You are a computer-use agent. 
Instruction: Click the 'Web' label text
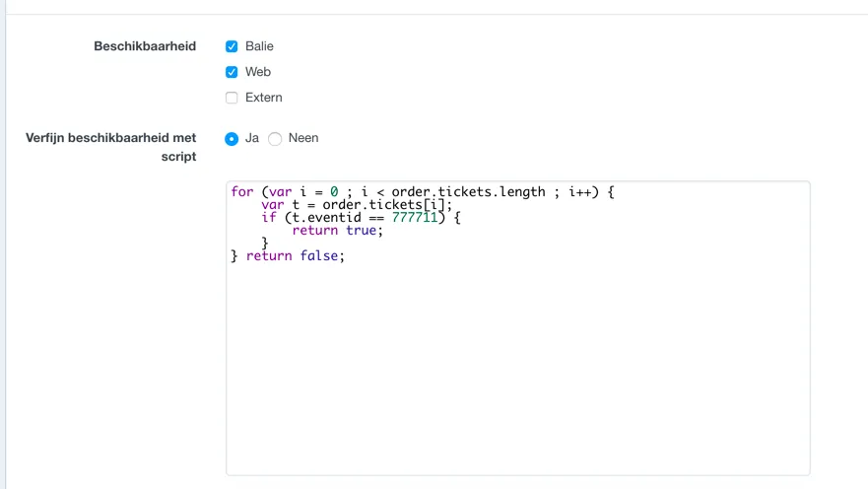tap(258, 72)
